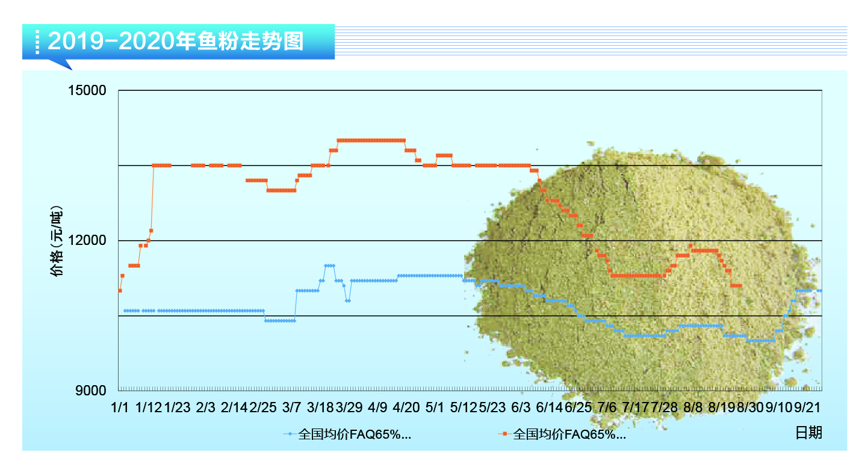Click the dotted icon left of chart title
This screenshot has height=470, width=868.
pyautogui.click(x=37, y=42)
